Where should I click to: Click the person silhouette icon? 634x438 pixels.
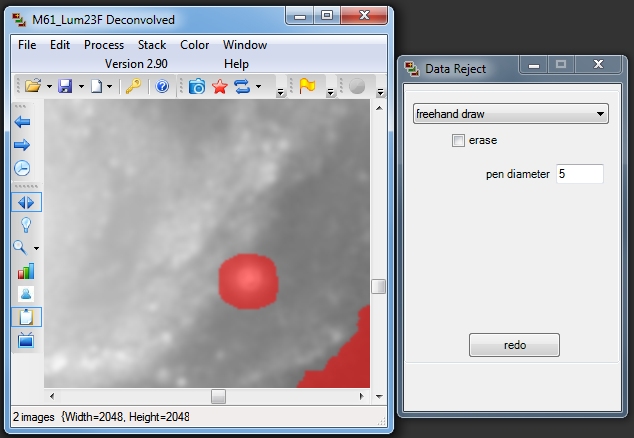point(26,294)
